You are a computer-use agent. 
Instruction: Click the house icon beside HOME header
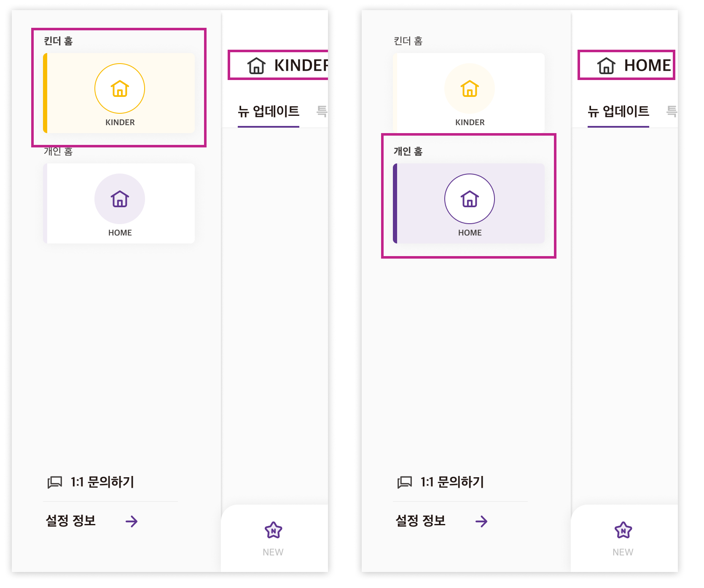tap(606, 65)
